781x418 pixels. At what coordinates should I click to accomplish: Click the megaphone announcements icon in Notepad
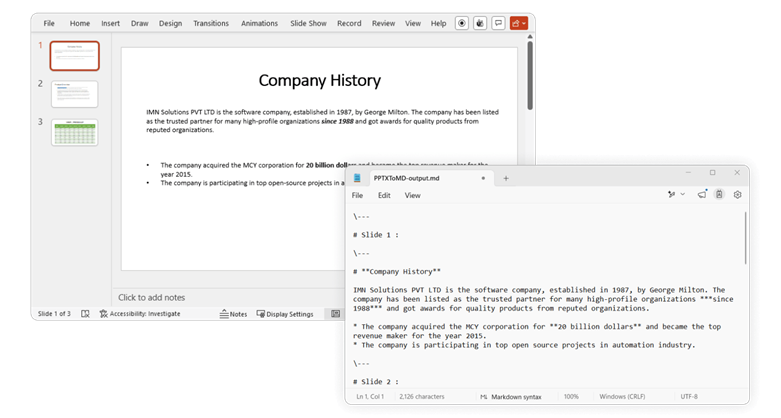(x=702, y=194)
